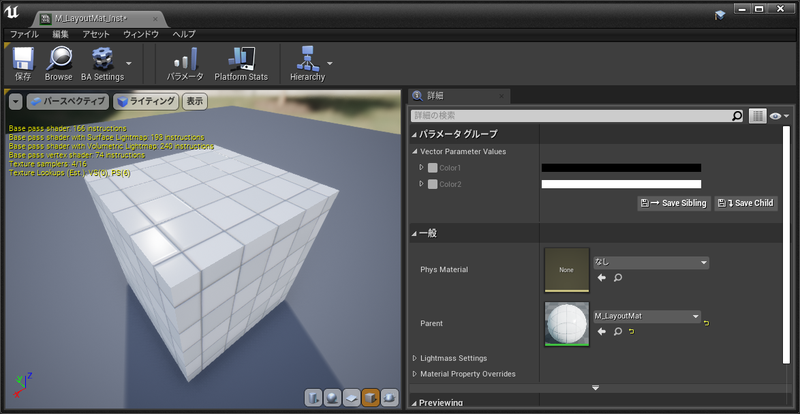Use selected asset for Phys Material arrow
800x414 pixels.
click(602, 278)
